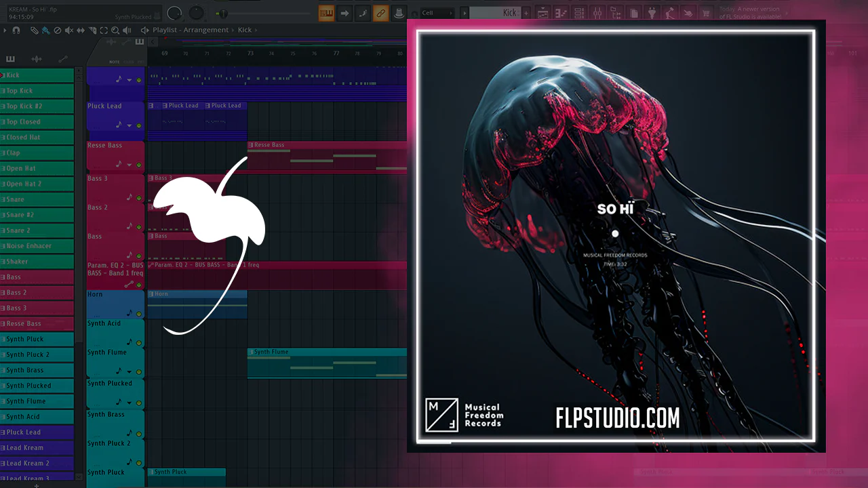The width and height of the screenshot is (868, 488).
Task: Open the Browser folder-tree icon
Action: point(616,13)
